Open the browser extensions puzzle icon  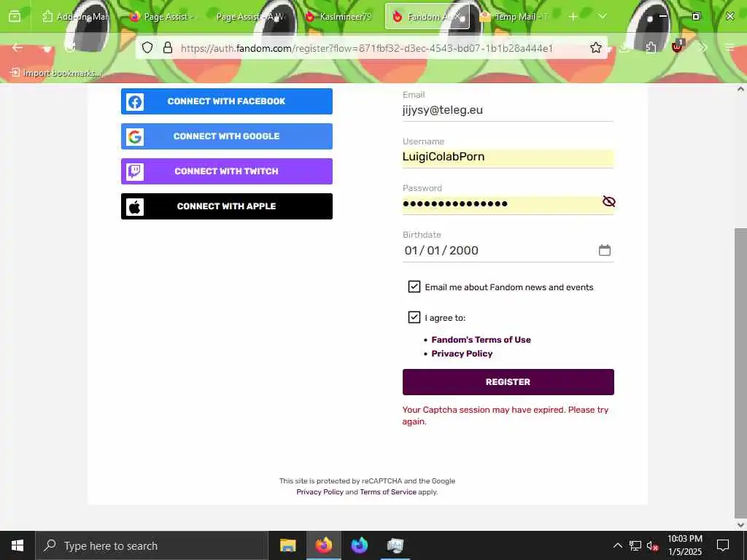pos(651,47)
